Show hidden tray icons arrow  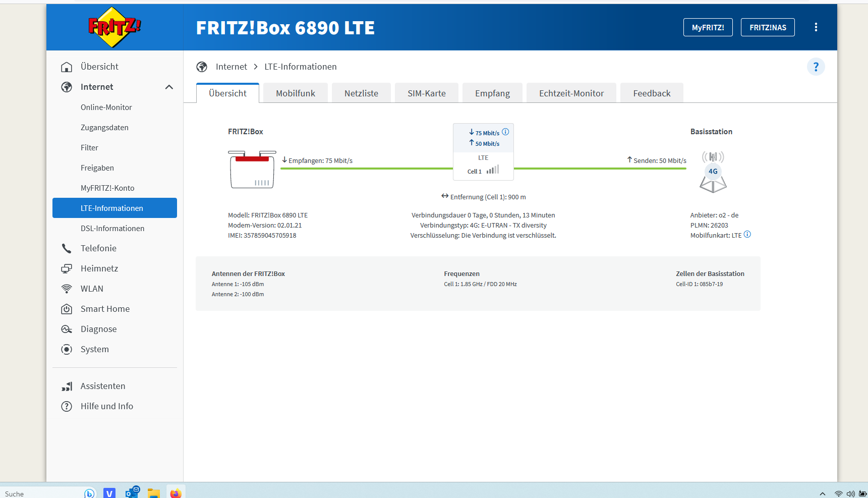[x=823, y=494]
